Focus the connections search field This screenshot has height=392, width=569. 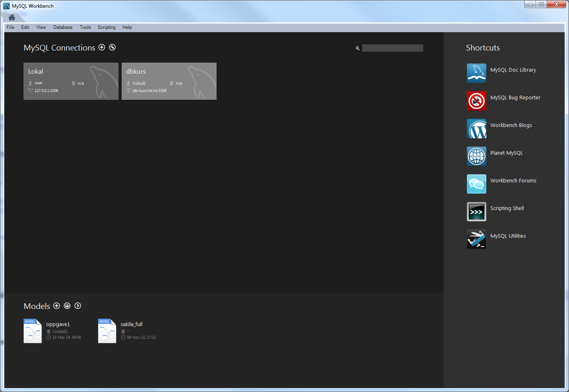click(x=392, y=48)
